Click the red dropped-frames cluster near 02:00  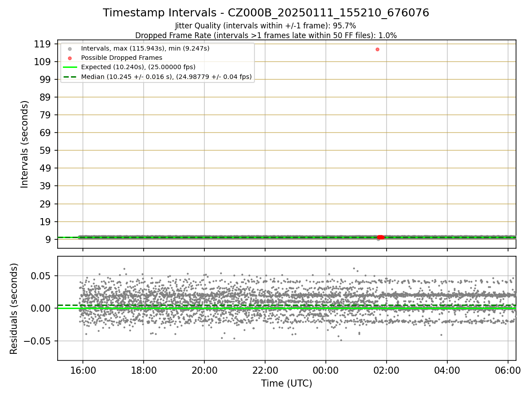(x=380, y=237)
